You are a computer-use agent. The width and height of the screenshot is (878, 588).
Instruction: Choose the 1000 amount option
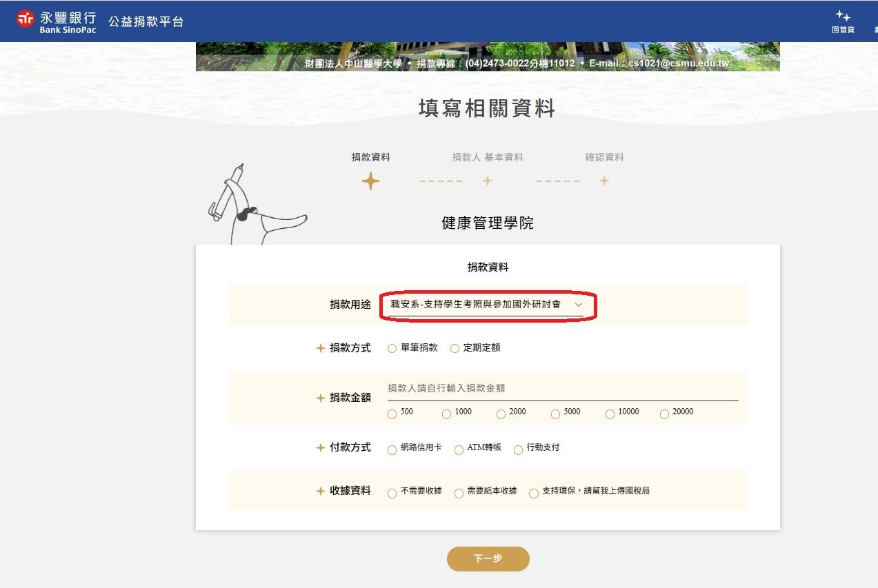446,414
